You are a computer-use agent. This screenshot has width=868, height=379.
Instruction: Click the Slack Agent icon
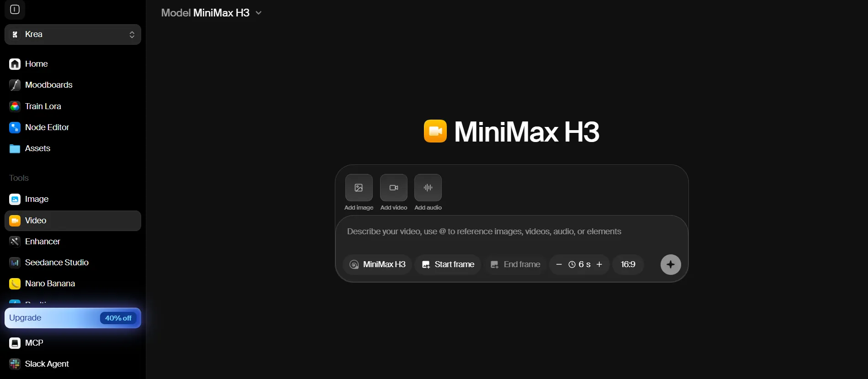(x=15, y=364)
